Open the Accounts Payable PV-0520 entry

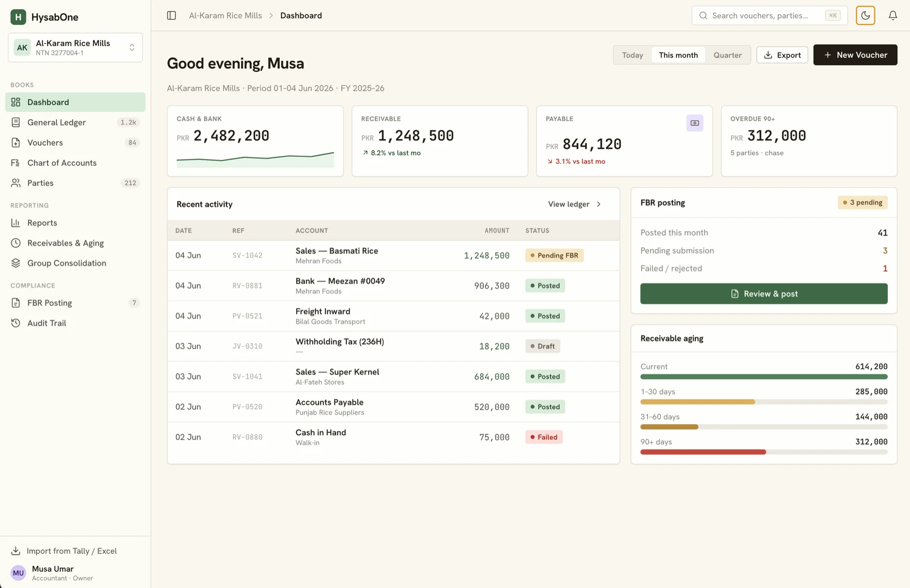pyautogui.click(x=393, y=407)
